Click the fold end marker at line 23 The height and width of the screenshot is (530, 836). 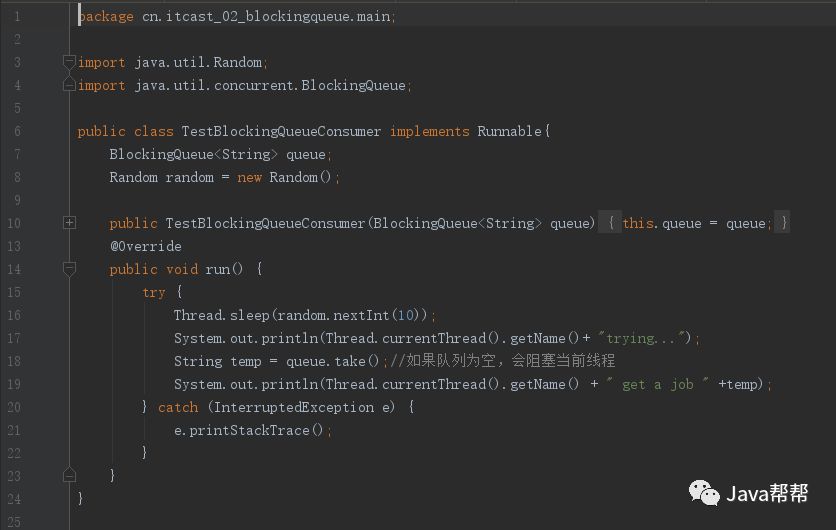click(x=69, y=475)
